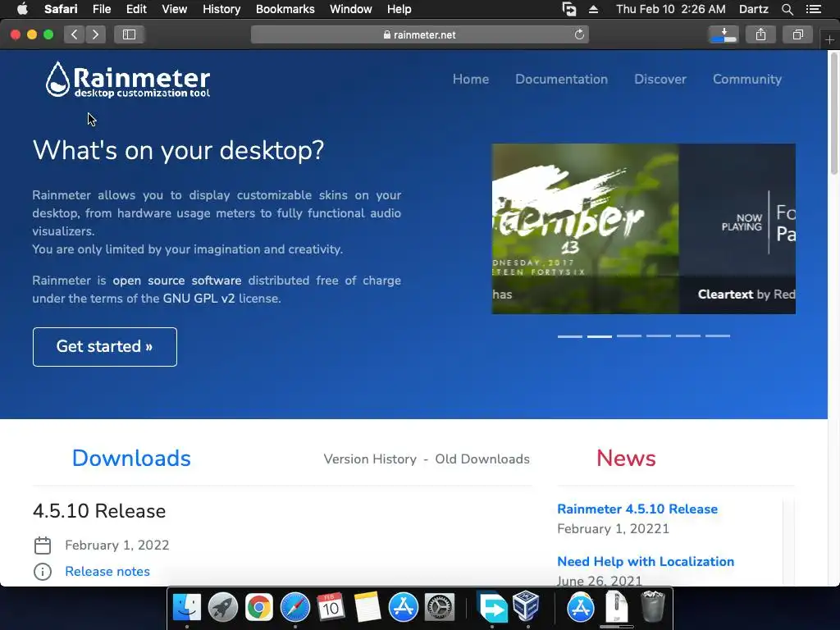Image resolution: width=840 pixels, height=630 pixels.
Task: Open Apple menu in menu bar
Action: 22,9
